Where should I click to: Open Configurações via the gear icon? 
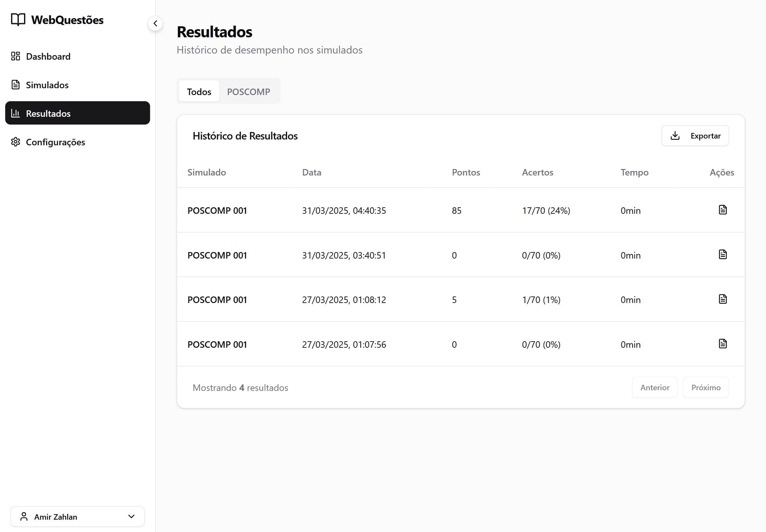16,142
